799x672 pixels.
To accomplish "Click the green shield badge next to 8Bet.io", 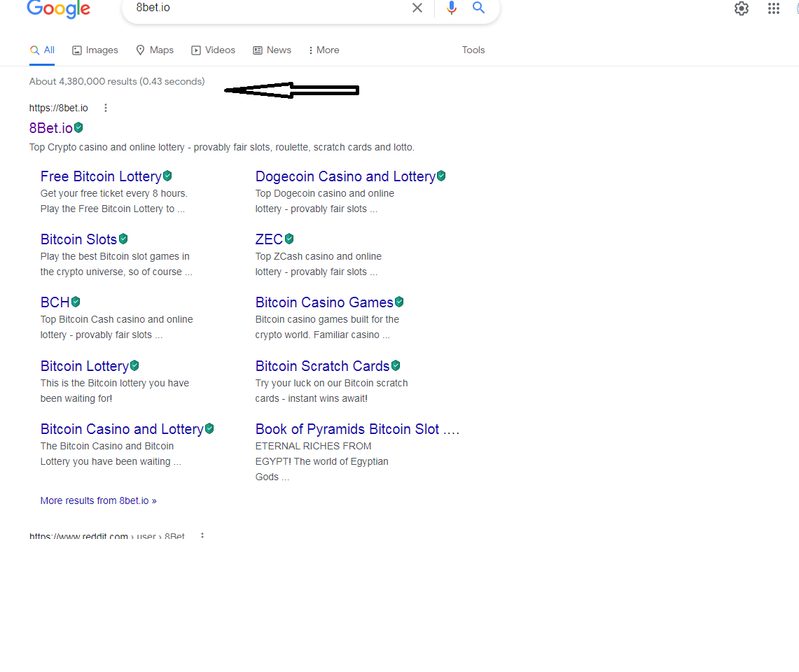I will coord(78,127).
